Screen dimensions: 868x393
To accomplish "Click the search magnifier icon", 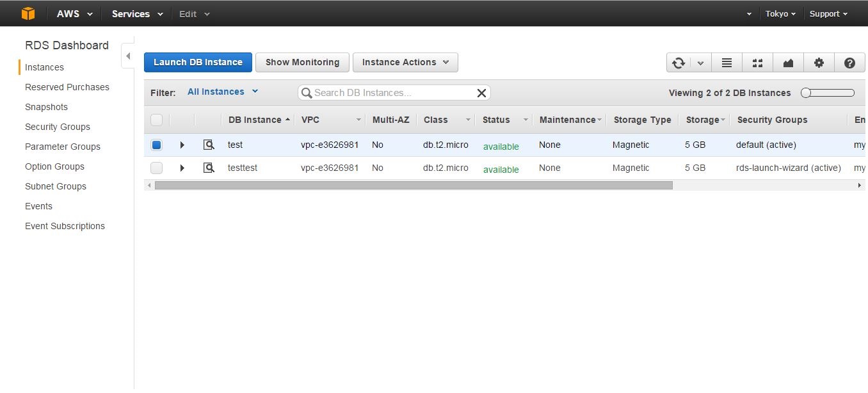I will (307, 93).
